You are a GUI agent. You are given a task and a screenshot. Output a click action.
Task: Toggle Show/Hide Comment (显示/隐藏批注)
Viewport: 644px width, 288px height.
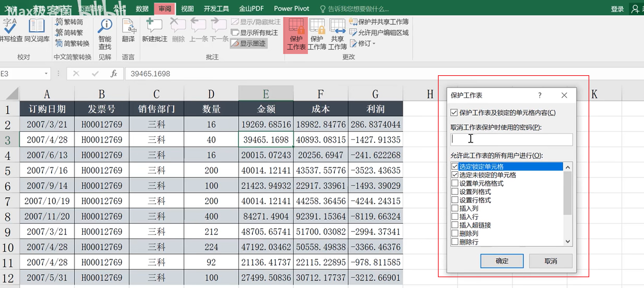click(x=256, y=22)
